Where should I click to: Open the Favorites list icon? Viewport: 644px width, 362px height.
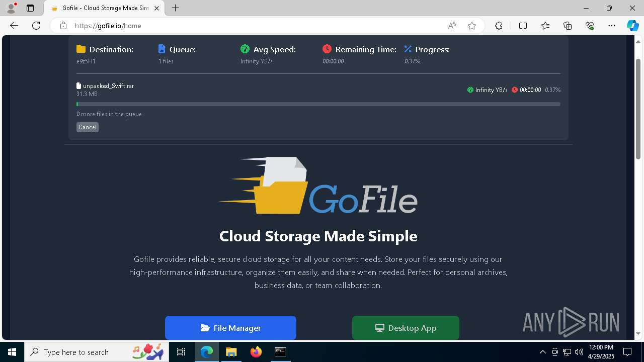(x=545, y=26)
